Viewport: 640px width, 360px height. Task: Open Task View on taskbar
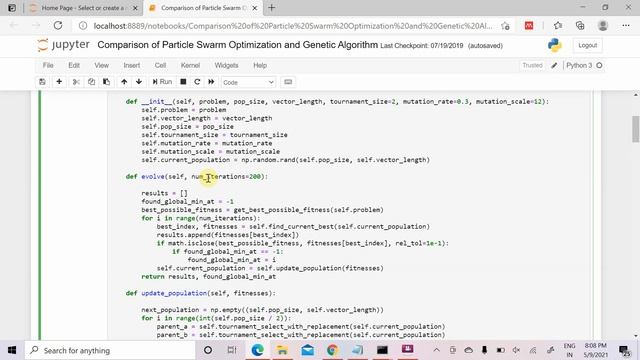(232, 350)
